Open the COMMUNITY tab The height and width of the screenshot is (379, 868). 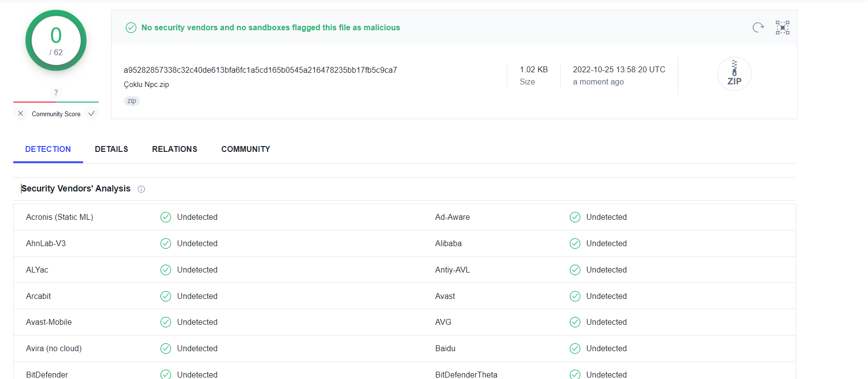pos(245,149)
